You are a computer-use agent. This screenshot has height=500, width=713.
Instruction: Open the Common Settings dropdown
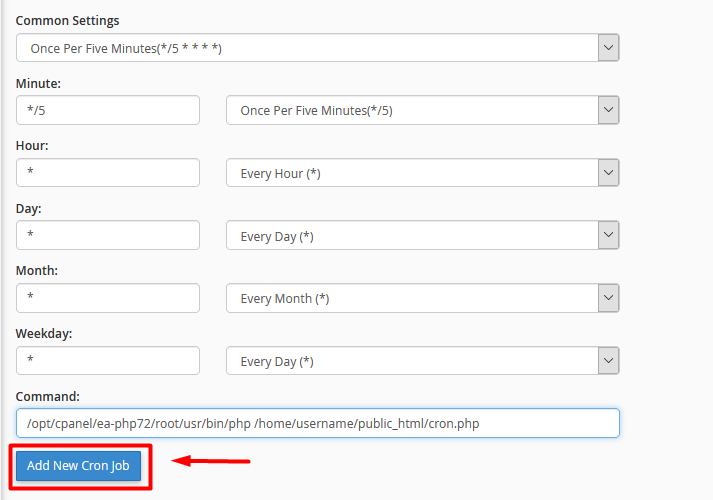click(317, 48)
